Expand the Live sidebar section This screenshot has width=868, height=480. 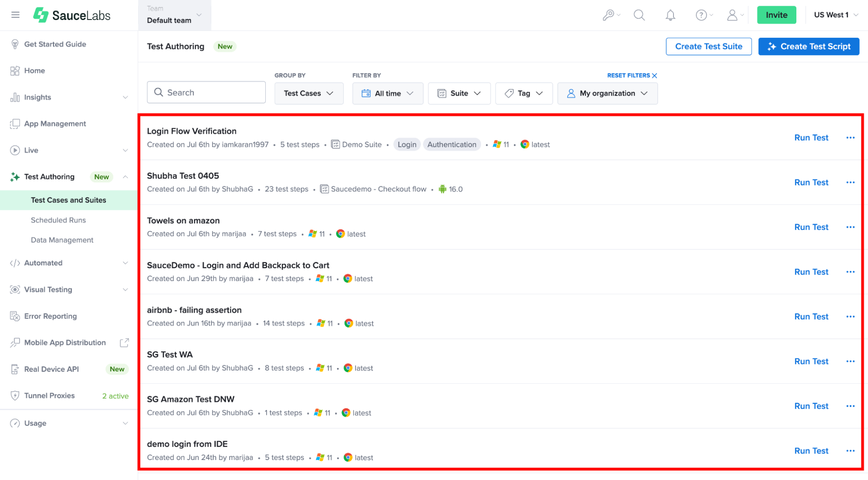125,150
